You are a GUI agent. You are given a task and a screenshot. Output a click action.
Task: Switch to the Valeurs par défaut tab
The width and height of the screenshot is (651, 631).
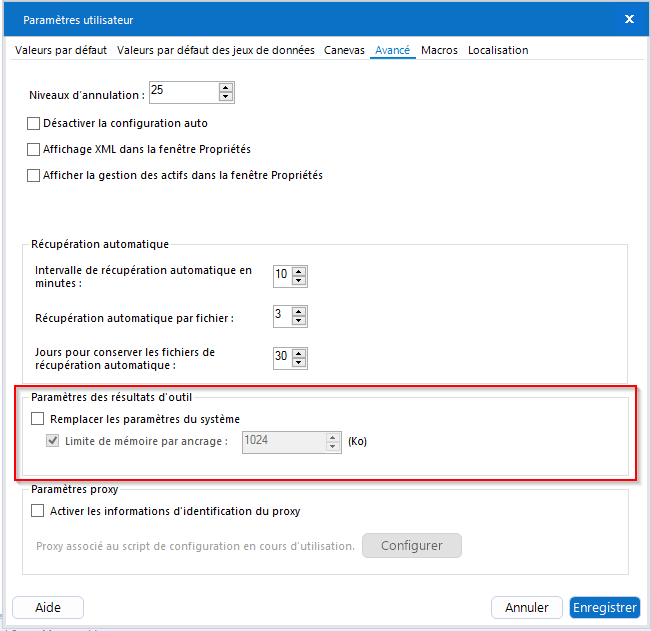62,50
